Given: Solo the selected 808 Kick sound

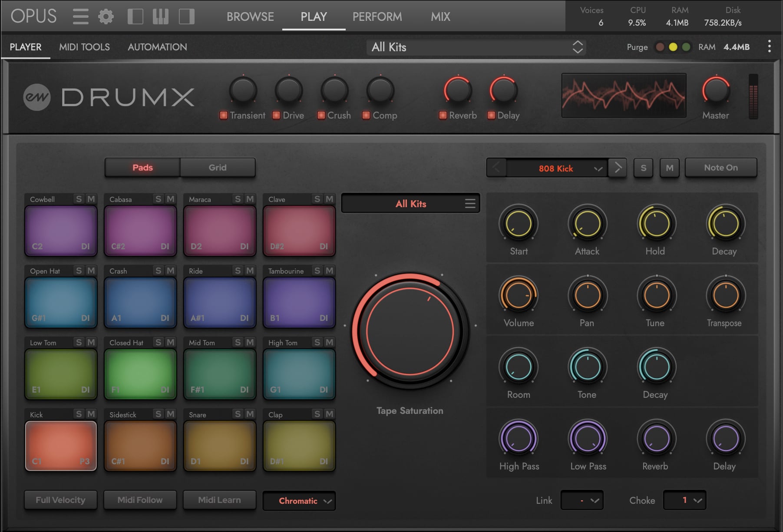Looking at the screenshot, I should tap(644, 168).
